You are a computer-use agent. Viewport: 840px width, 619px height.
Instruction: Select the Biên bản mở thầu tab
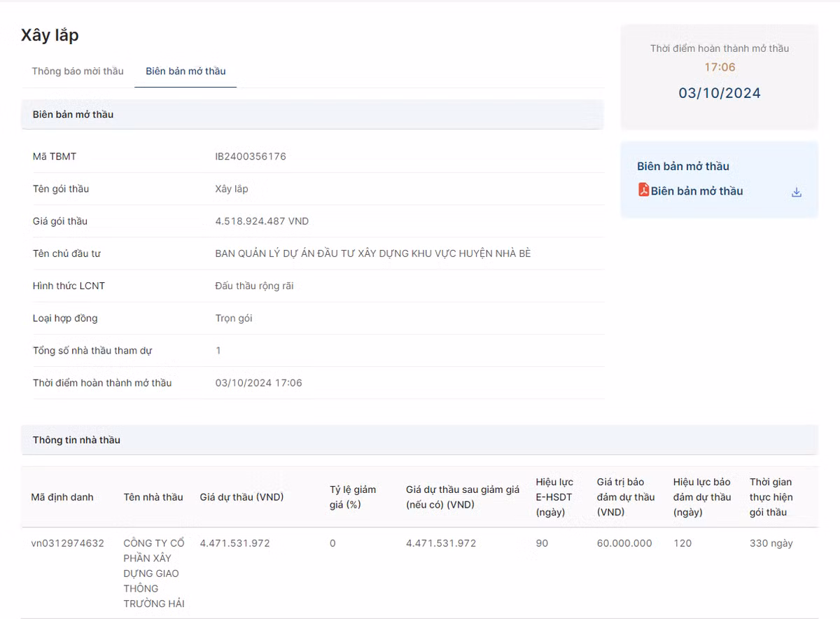point(185,71)
